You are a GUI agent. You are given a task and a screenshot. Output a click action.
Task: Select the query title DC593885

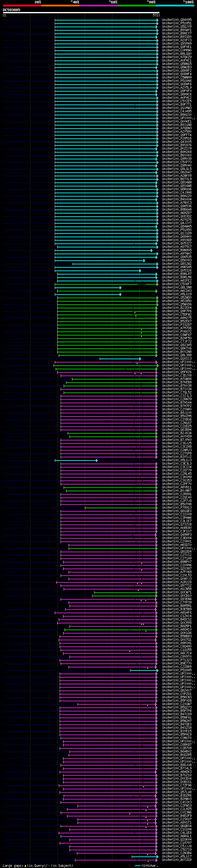pos(11,10)
